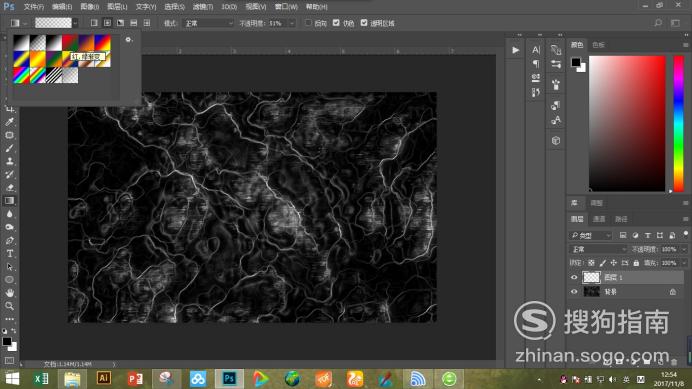Open the gradient opacity slider dropdown
The width and height of the screenshot is (692, 389).
tap(292, 23)
